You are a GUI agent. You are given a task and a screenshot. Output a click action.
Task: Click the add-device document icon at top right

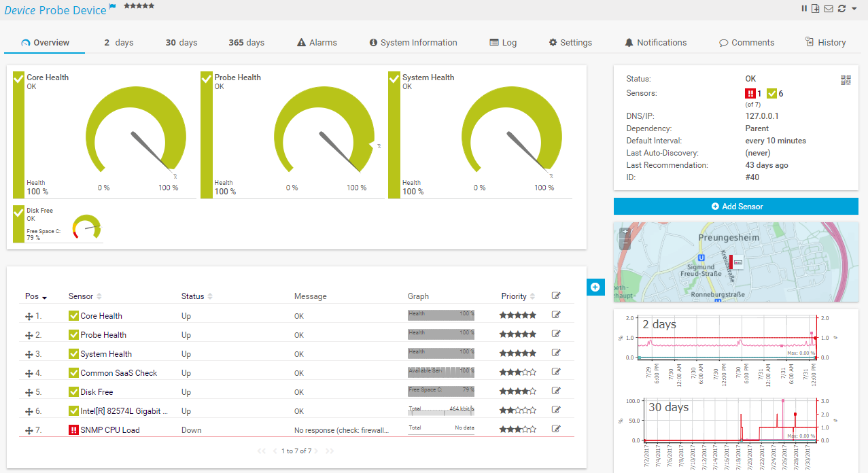[x=815, y=8]
